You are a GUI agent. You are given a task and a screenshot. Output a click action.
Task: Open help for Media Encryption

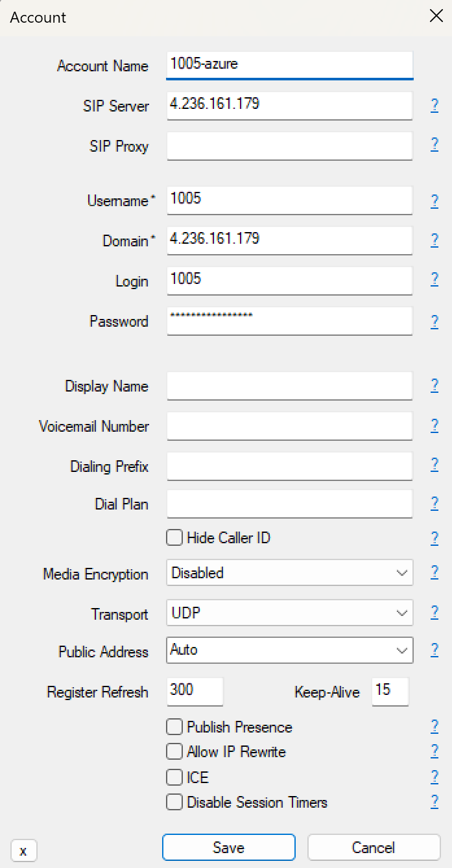434,572
